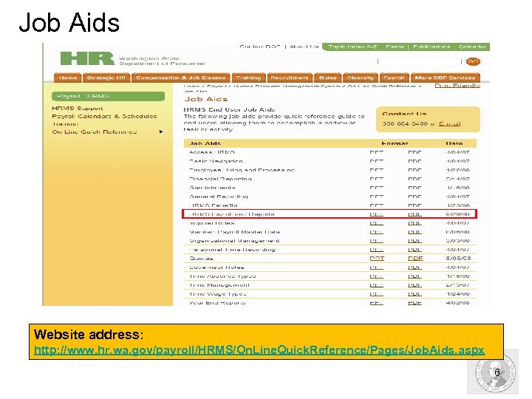Select On-Line Quick Reference sidebar item
The image size is (532, 399).
(x=95, y=132)
